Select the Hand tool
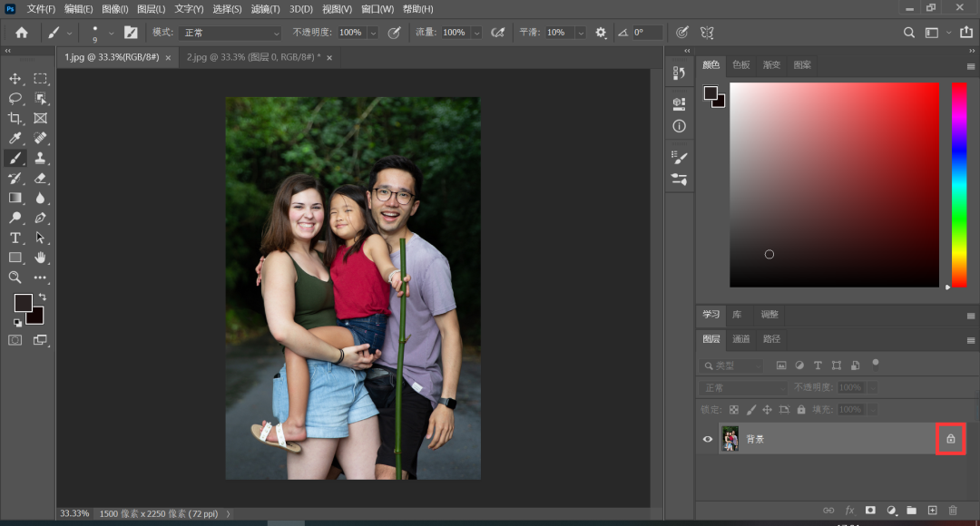980x526 pixels. click(40, 258)
